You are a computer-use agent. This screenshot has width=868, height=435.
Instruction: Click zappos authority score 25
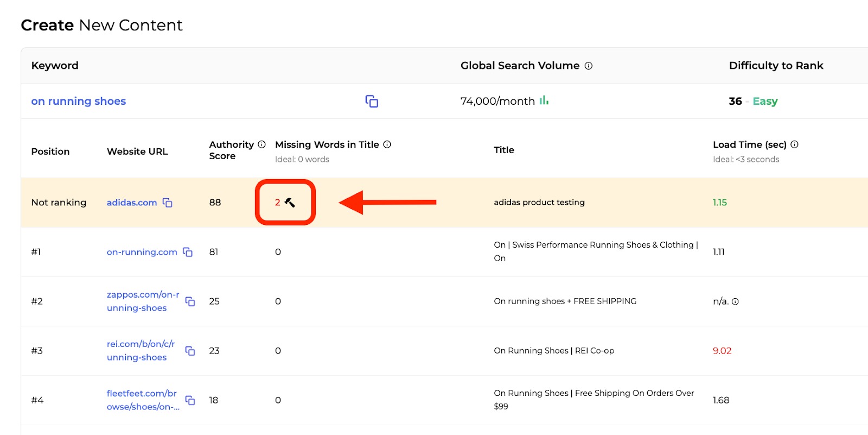[x=214, y=301]
